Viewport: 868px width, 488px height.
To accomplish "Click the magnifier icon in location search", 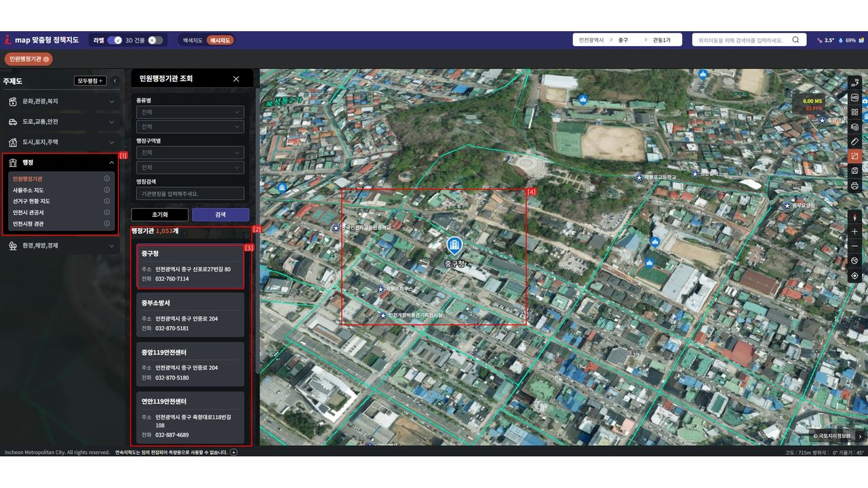I will click(x=795, y=40).
